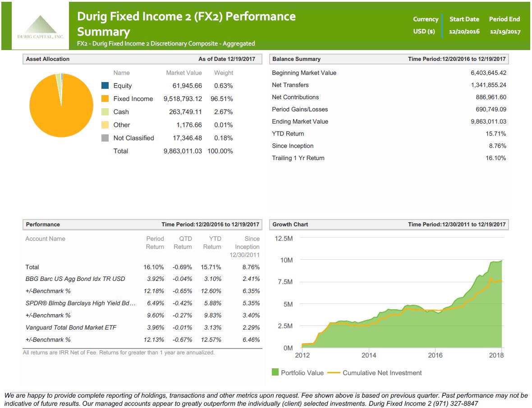This screenshot has width=532, height=408.
Task: Click the Cash light green legend swatch
Action: (105, 112)
